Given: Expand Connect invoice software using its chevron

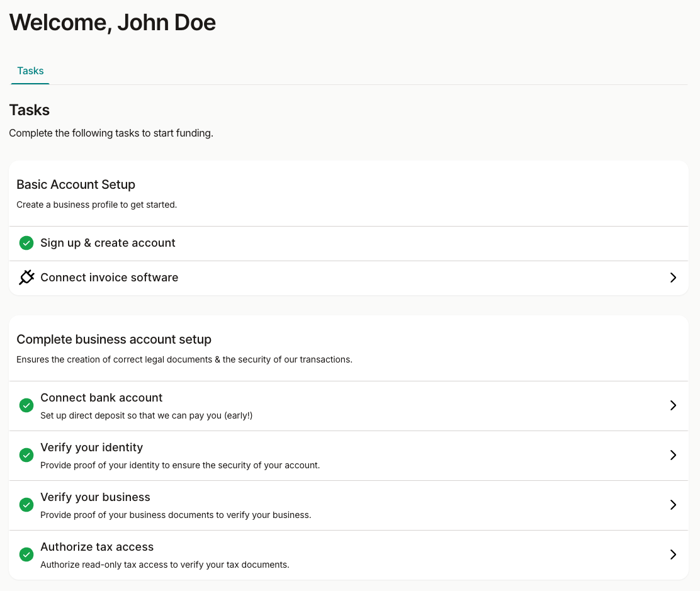Looking at the screenshot, I should (673, 278).
